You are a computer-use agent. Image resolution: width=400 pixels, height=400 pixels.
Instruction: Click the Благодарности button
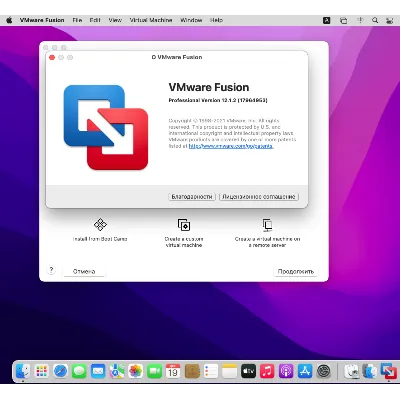(x=192, y=197)
